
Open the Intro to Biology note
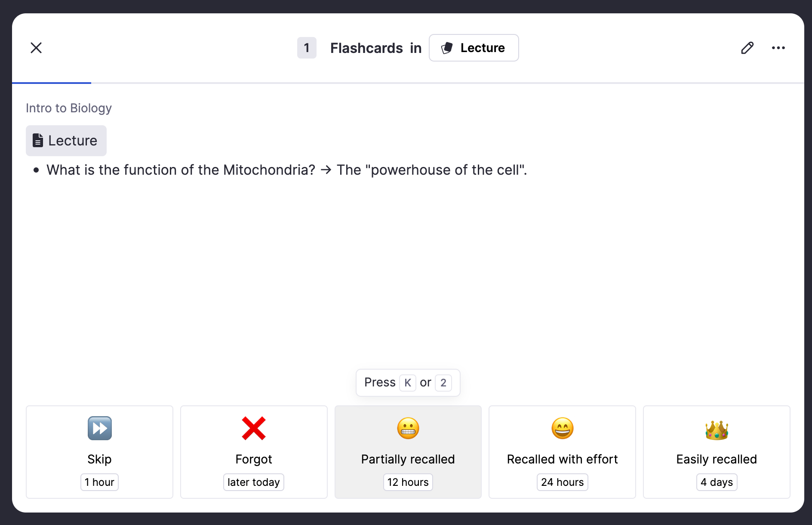click(x=68, y=108)
